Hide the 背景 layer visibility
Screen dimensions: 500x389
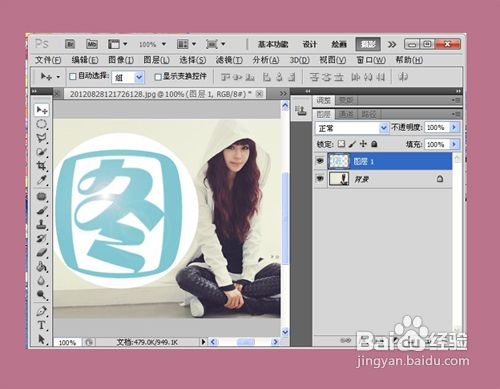click(x=320, y=179)
